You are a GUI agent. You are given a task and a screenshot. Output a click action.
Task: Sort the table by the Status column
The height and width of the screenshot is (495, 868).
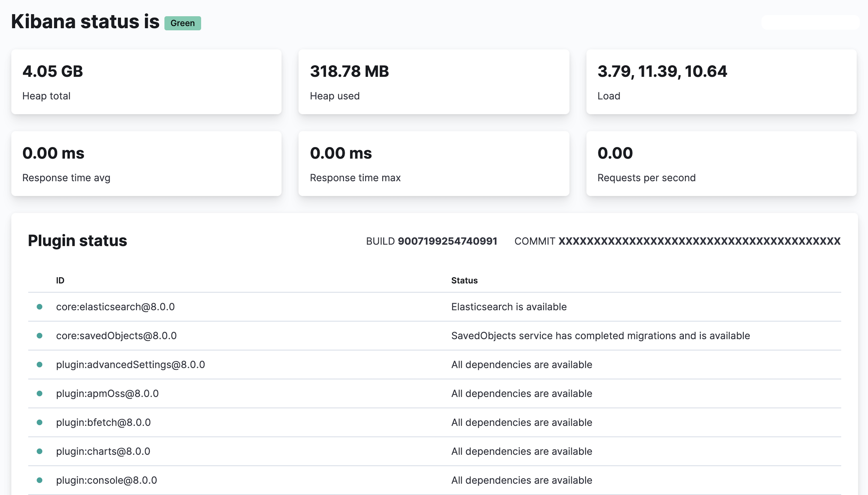(464, 280)
